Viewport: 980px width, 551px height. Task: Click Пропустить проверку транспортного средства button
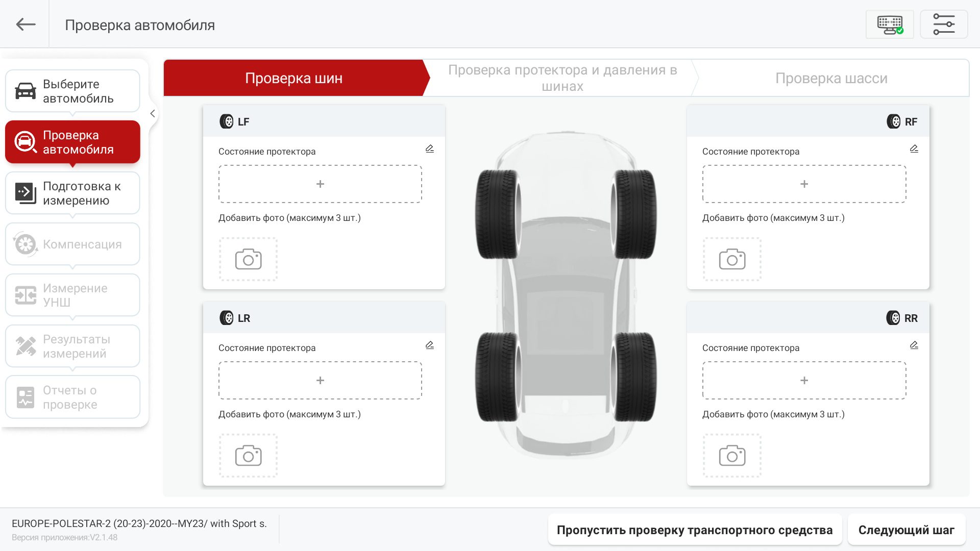click(694, 530)
